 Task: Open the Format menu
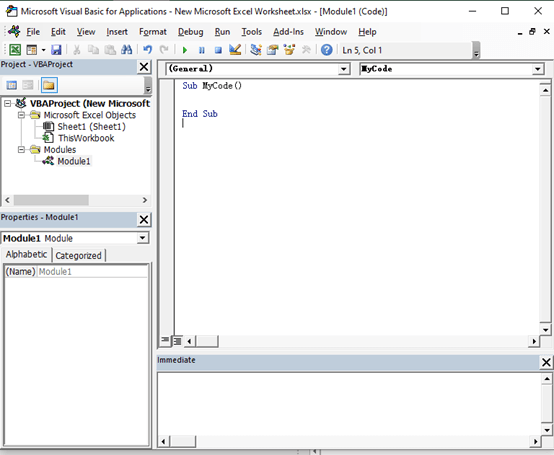click(x=153, y=32)
